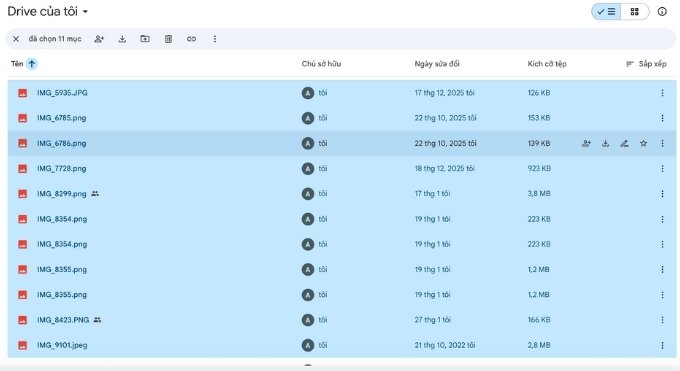
Task: Open the 'Sắp xếp' sort options
Action: pyautogui.click(x=646, y=64)
